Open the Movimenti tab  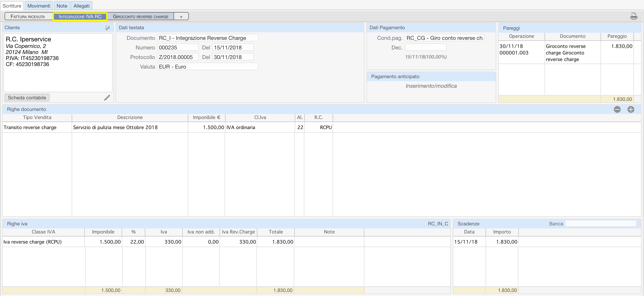coord(39,6)
